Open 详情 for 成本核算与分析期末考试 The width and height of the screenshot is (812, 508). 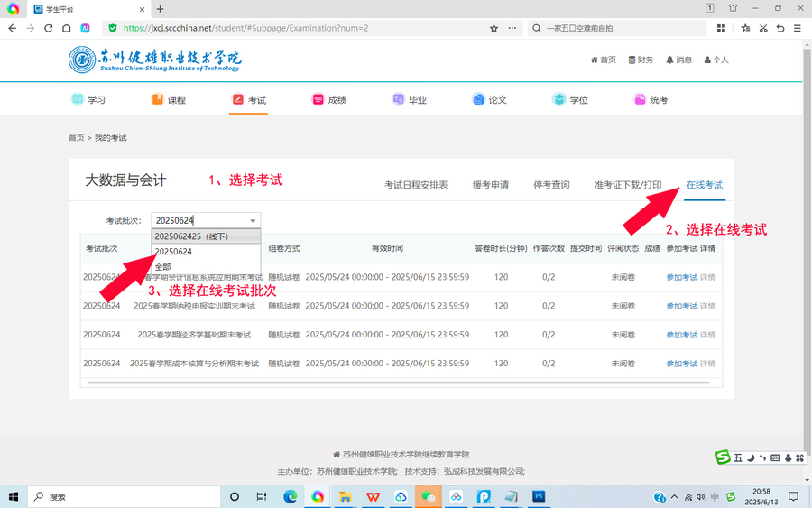(x=708, y=364)
